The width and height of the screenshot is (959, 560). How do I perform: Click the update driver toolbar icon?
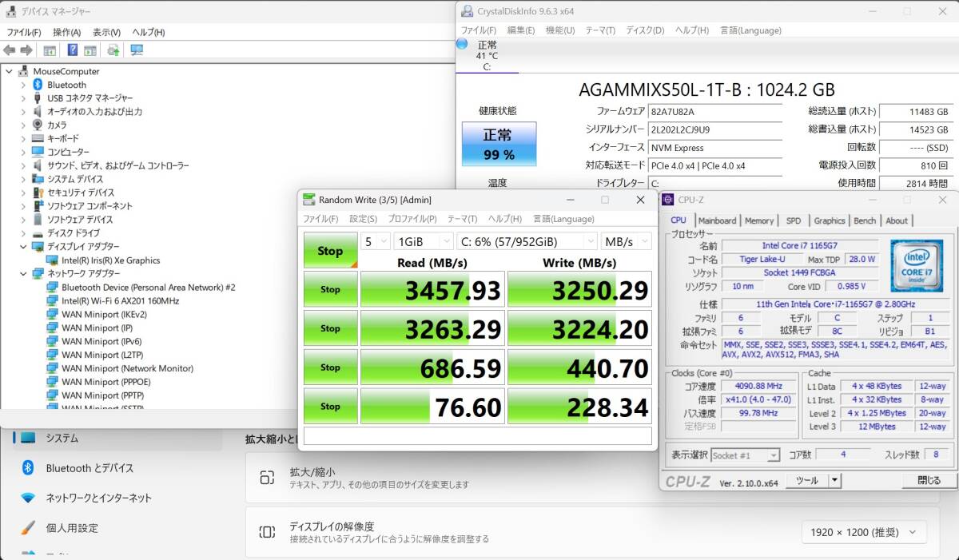[x=113, y=50]
